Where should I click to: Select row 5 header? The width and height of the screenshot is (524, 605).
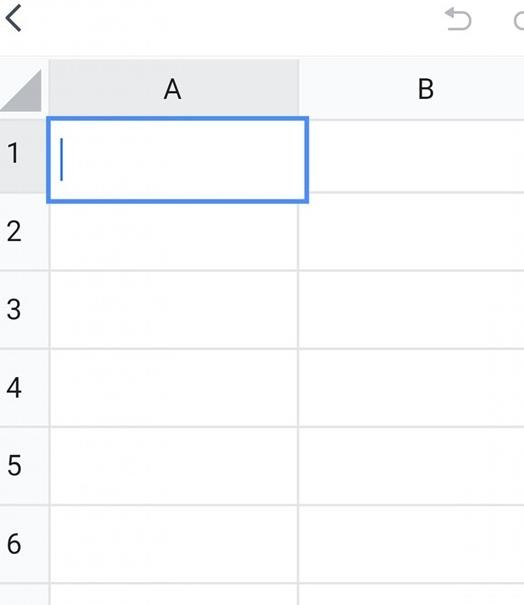pos(24,466)
